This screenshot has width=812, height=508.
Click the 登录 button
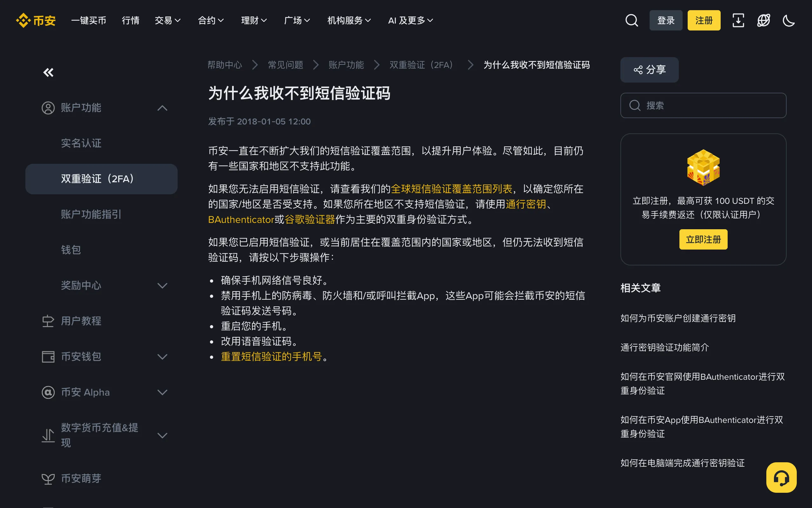click(x=666, y=21)
